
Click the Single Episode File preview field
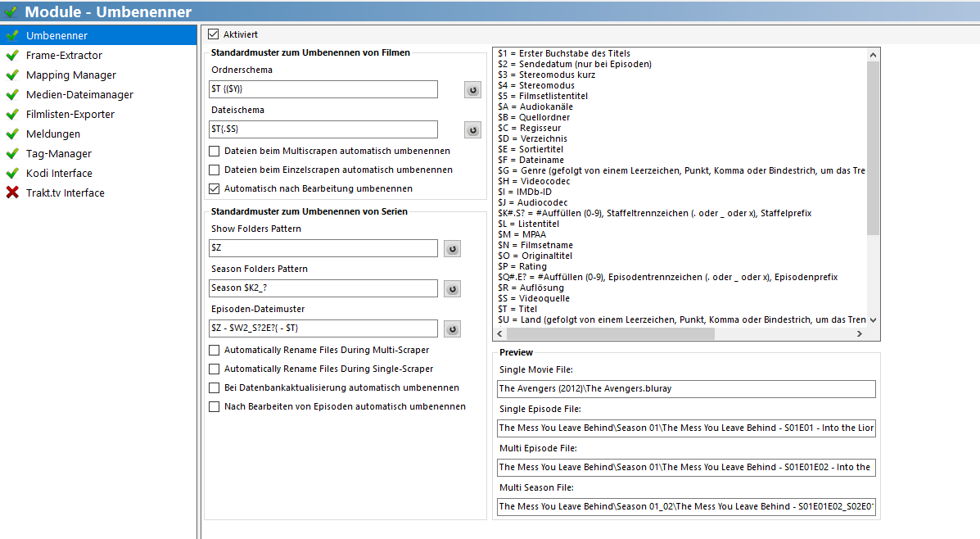686,428
